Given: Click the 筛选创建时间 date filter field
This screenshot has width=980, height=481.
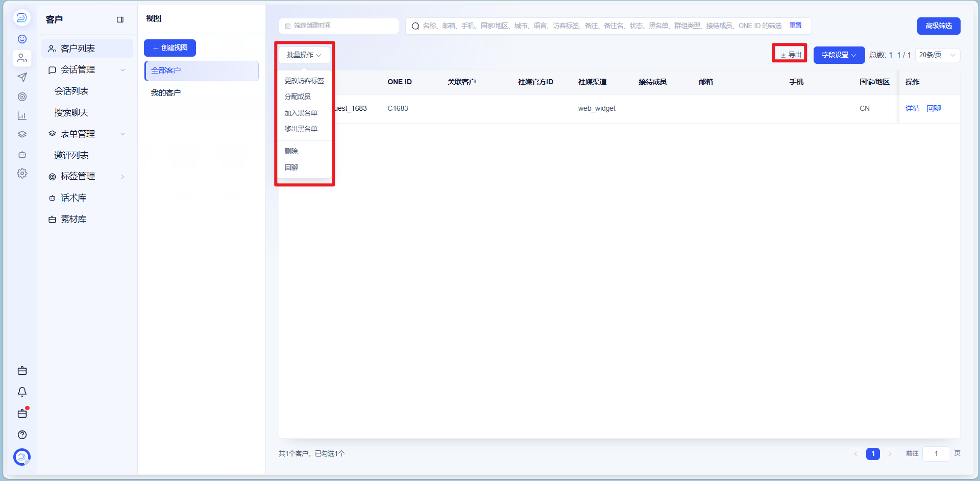Looking at the screenshot, I should click(339, 26).
